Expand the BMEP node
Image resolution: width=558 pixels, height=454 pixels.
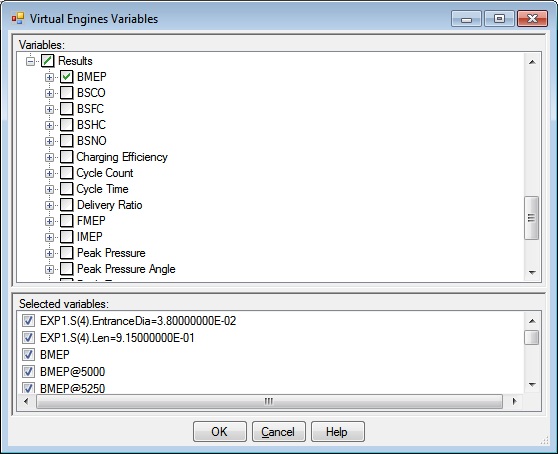[x=49, y=77]
